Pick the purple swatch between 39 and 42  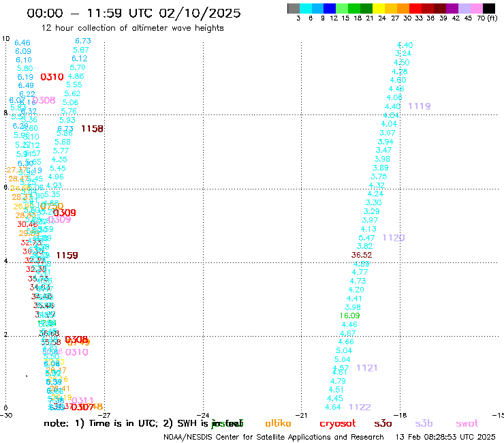pos(452,9)
